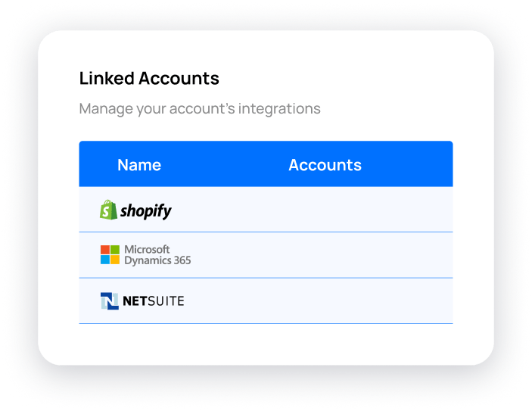Click the Linked Accounts heading
532x411 pixels.
pyautogui.click(x=149, y=78)
